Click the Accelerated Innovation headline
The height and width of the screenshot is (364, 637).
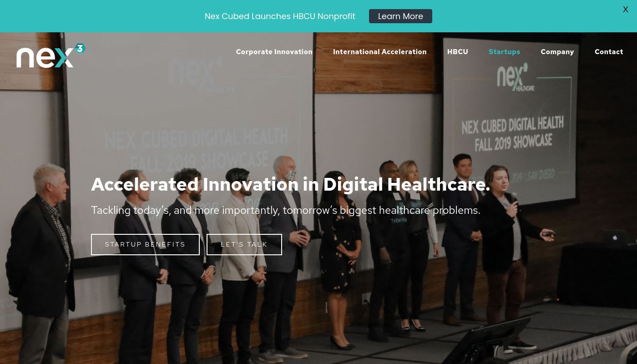291,184
